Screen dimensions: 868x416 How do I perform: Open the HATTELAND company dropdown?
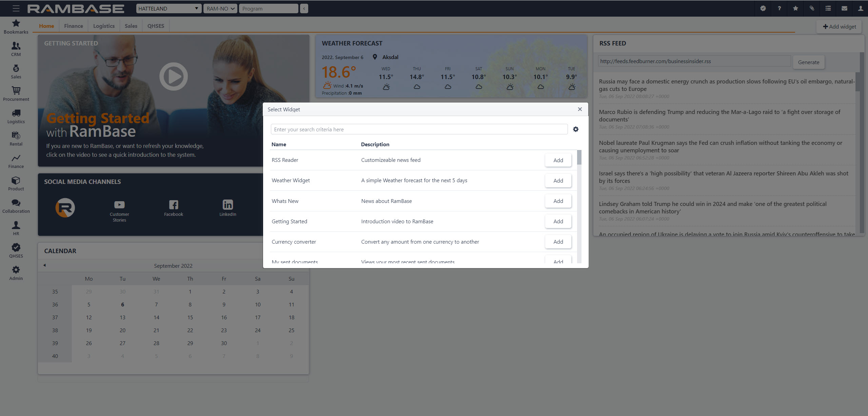coord(168,8)
